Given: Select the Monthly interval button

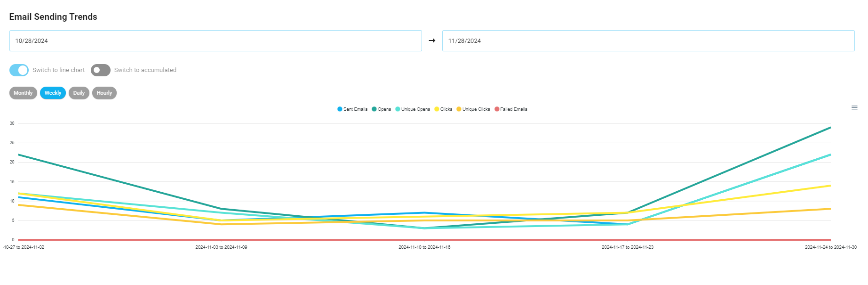Looking at the screenshot, I should (23, 93).
